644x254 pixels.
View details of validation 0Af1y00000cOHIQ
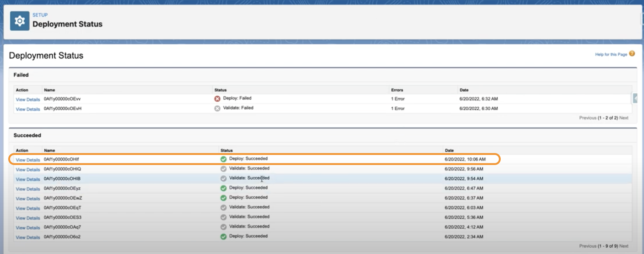point(28,169)
